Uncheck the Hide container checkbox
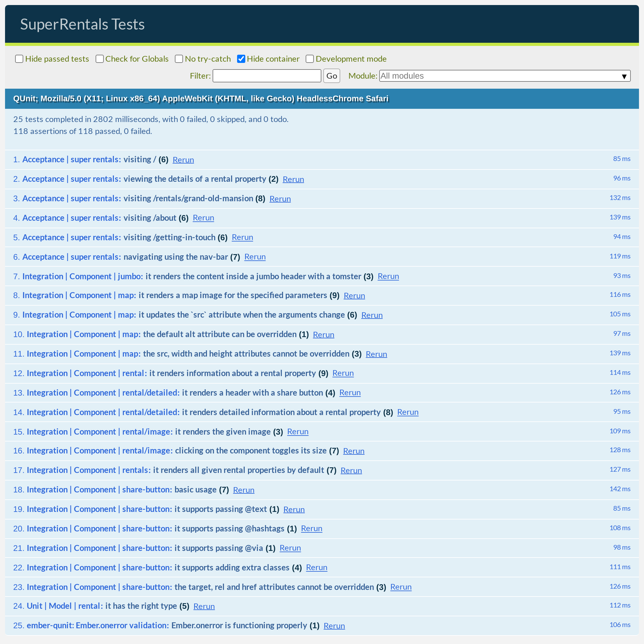This screenshot has height=644, width=644. click(x=241, y=59)
